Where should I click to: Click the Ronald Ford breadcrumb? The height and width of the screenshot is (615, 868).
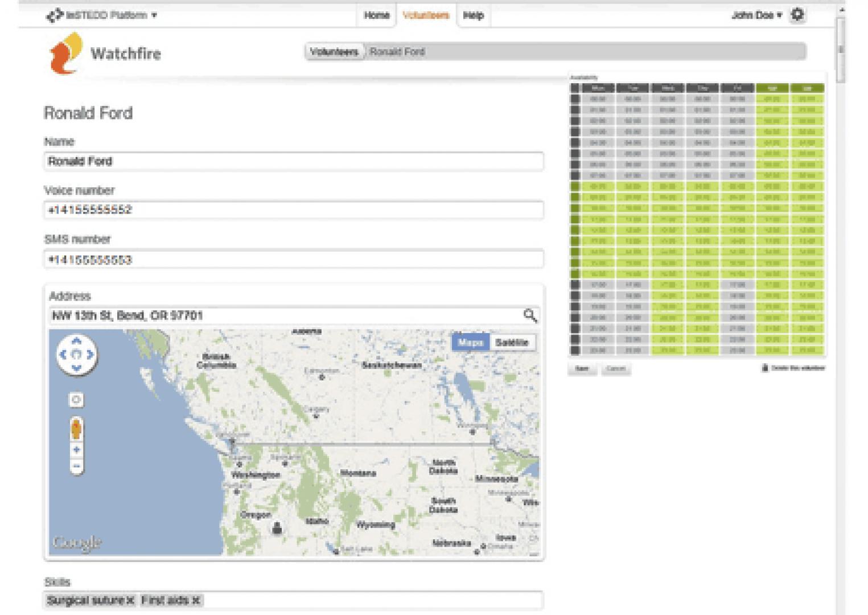pos(397,52)
